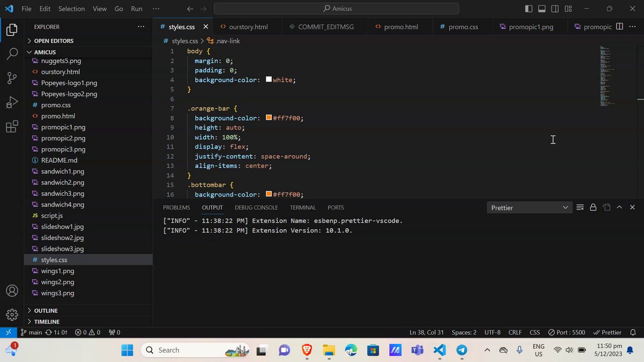Open the Search view in the activity bar

click(x=12, y=54)
